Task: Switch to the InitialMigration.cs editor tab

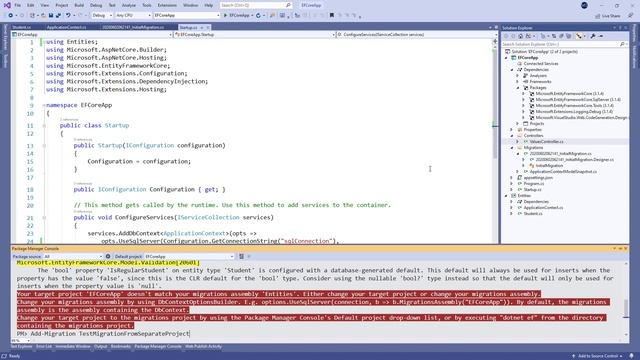Action: click(x=133, y=27)
